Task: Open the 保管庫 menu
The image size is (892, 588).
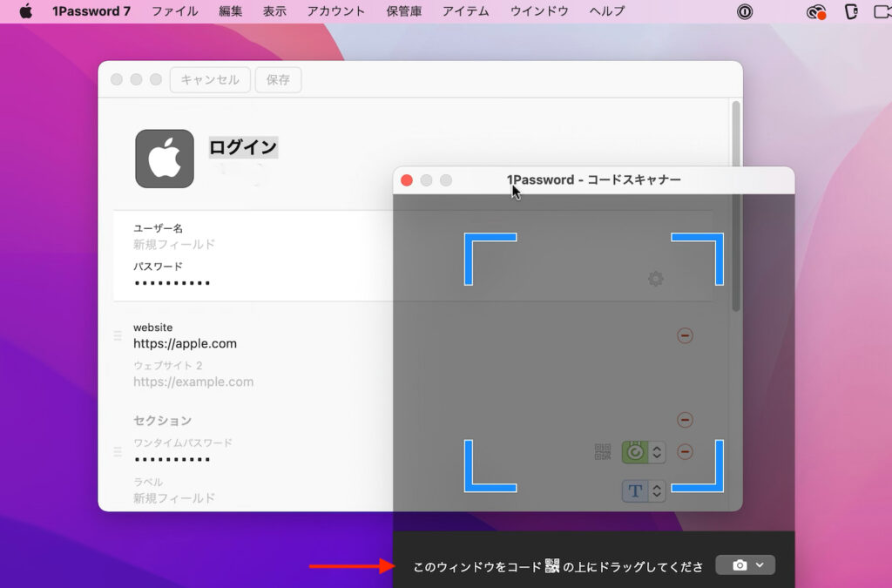Action: point(403,11)
